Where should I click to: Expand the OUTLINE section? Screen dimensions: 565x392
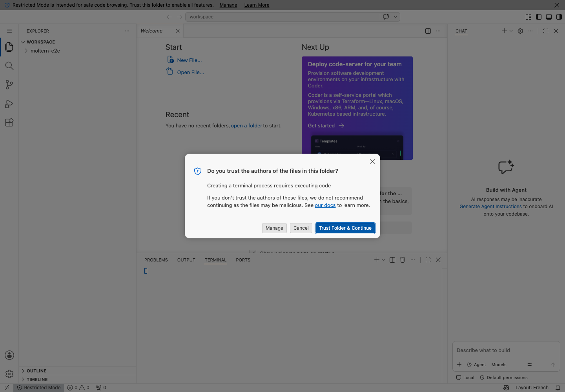pyautogui.click(x=77, y=371)
